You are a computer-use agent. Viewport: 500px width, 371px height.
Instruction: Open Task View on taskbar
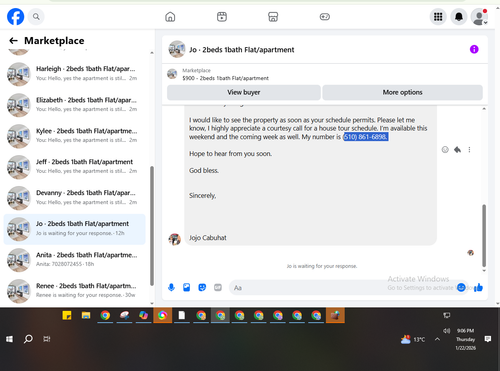[x=47, y=339]
